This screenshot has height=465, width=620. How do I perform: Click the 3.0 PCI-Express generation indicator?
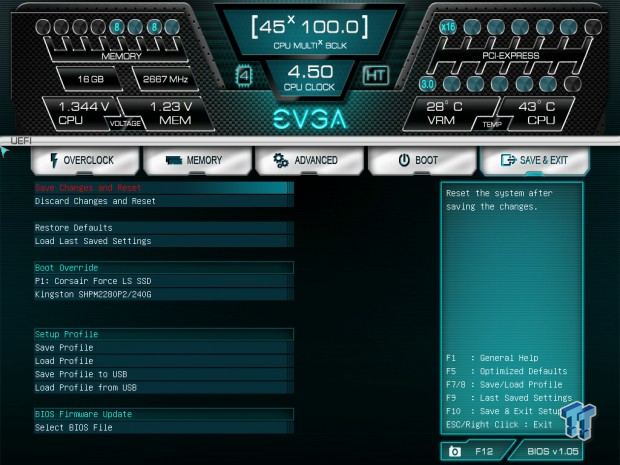coord(427,84)
